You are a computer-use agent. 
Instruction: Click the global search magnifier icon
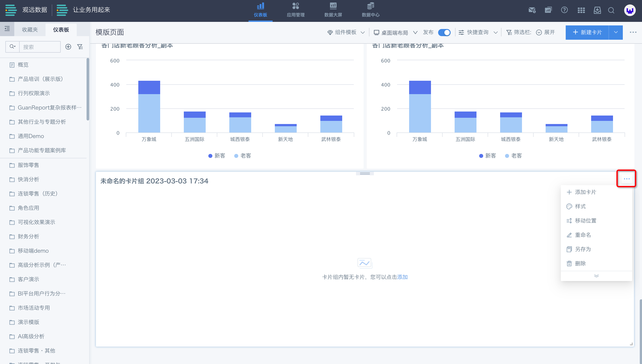[x=611, y=10]
